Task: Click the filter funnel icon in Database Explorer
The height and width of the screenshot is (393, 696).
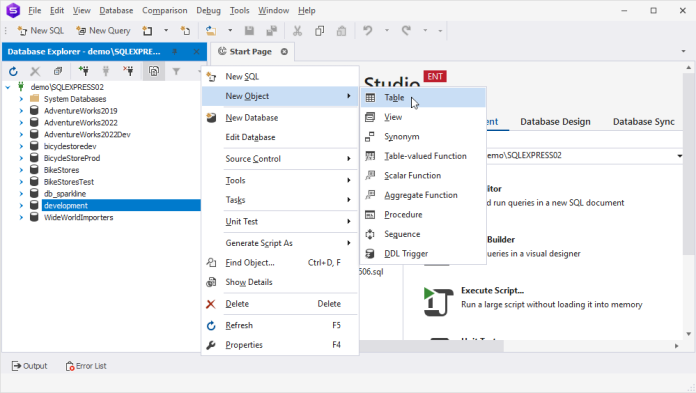Action: 176,71
